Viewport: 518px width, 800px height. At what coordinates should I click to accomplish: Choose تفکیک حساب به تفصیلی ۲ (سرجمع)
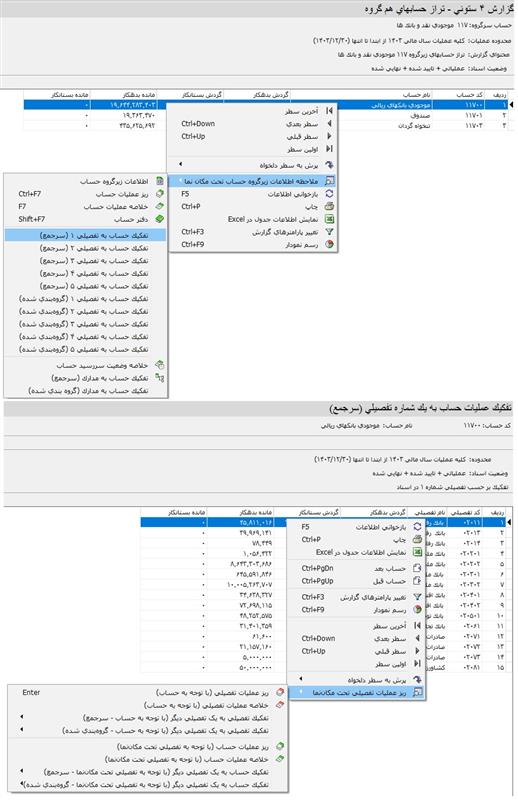pyautogui.click(x=85, y=248)
